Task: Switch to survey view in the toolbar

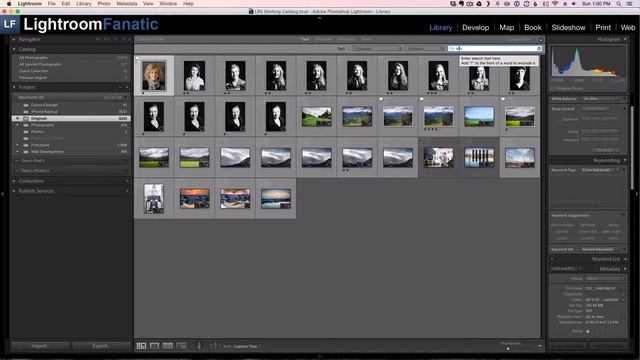Action: pyautogui.click(x=181, y=346)
